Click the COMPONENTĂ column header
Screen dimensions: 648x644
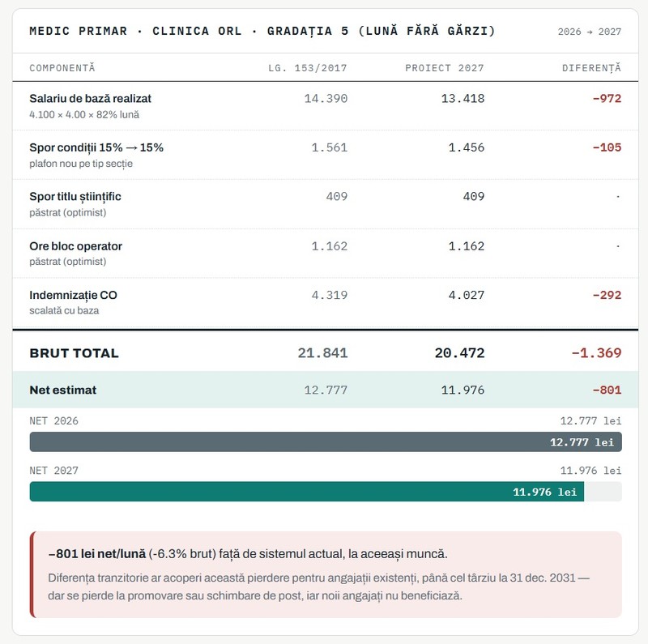point(62,68)
